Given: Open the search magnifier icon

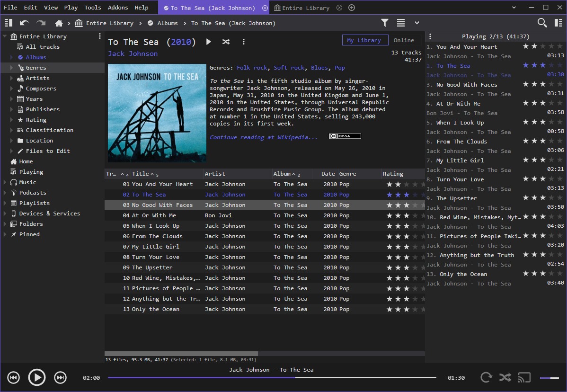Looking at the screenshot, I should (542, 23).
